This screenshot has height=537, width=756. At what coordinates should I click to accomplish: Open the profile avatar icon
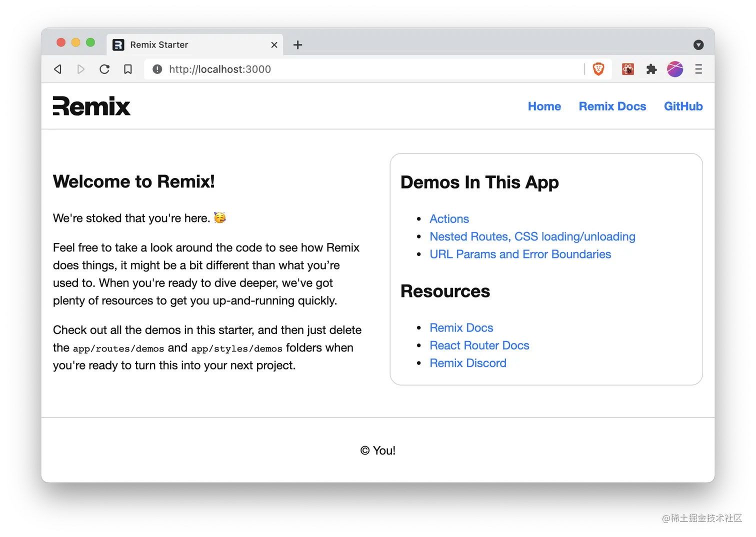pos(675,69)
